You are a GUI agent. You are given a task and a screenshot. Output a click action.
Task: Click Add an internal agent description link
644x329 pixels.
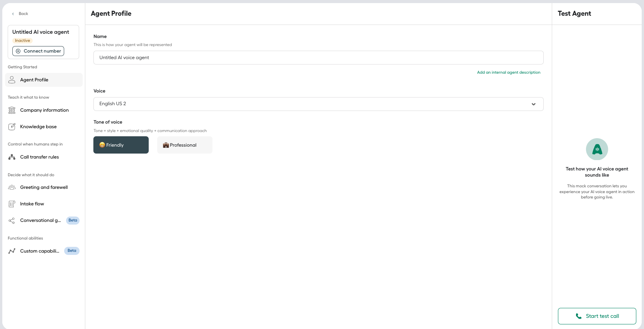point(508,72)
